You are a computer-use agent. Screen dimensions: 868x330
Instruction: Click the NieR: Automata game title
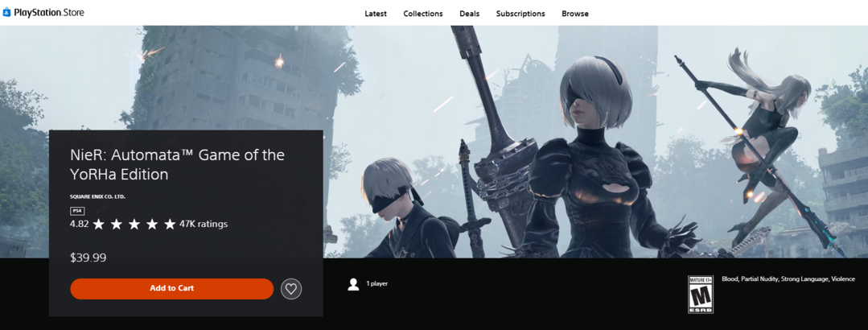coord(177,164)
